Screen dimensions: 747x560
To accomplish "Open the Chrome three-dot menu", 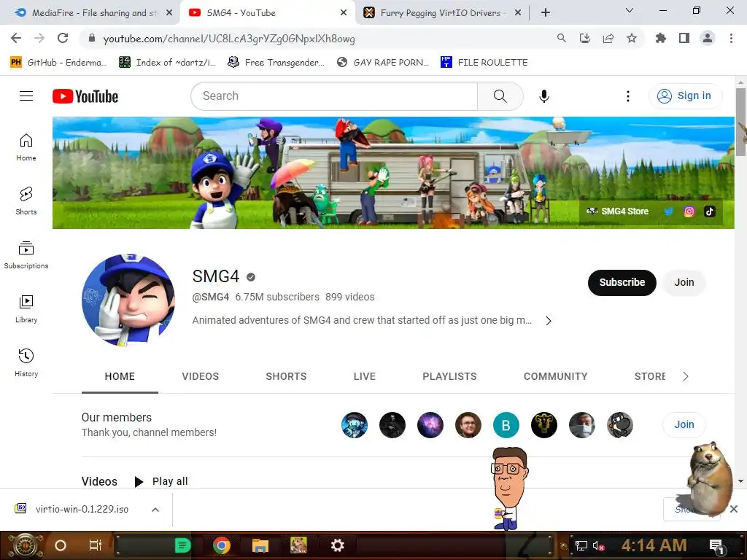I will coord(731,38).
